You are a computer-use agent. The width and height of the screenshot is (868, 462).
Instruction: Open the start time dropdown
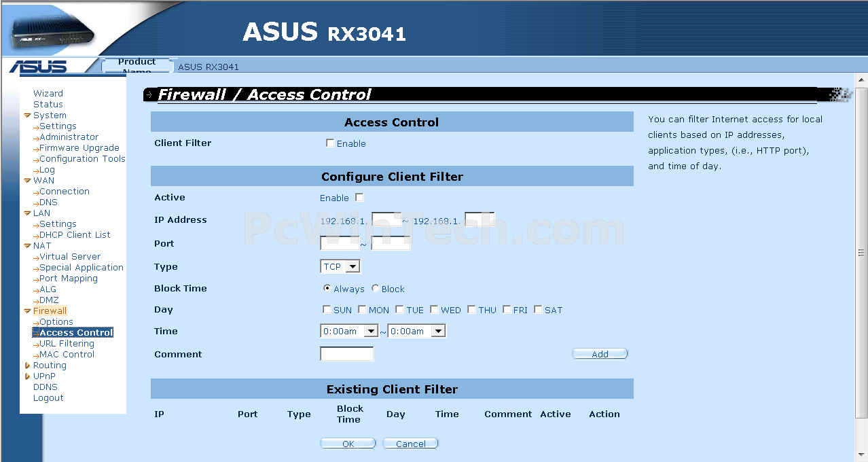pos(349,332)
